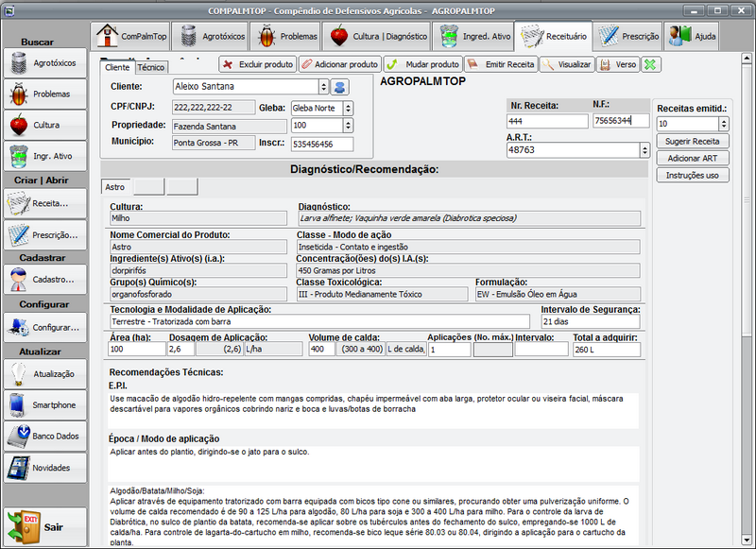Select the Receituário top tab
This screenshot has width=756, height=549.
pos(554,36)
